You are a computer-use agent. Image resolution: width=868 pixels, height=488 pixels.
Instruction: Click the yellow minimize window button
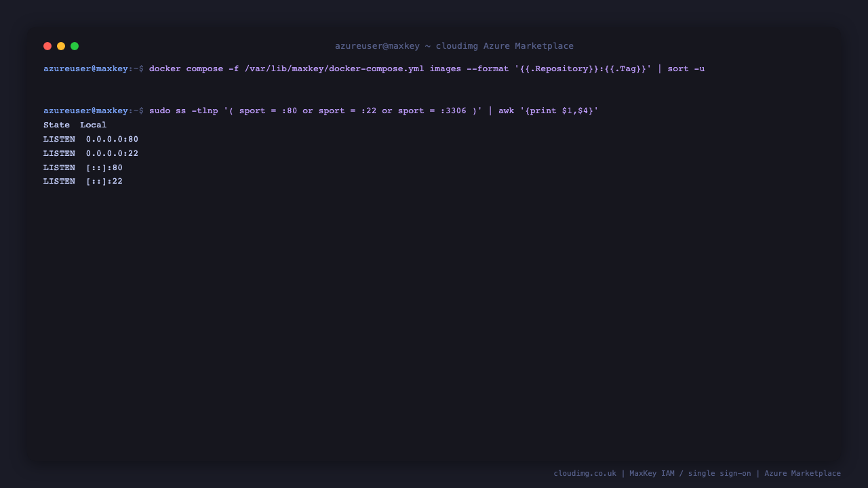pyautogui.click(x=61, y=46)
